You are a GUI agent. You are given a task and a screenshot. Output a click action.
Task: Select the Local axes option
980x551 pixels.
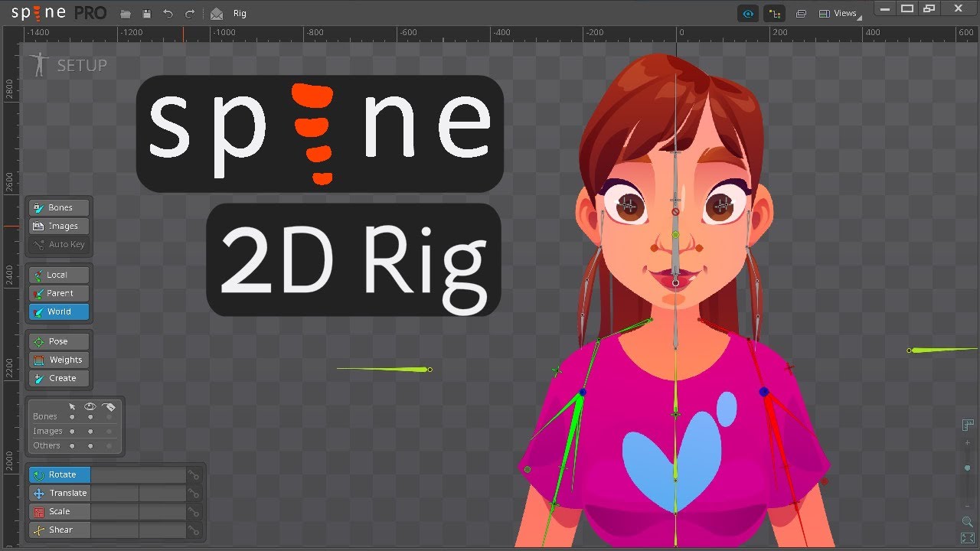60,275
